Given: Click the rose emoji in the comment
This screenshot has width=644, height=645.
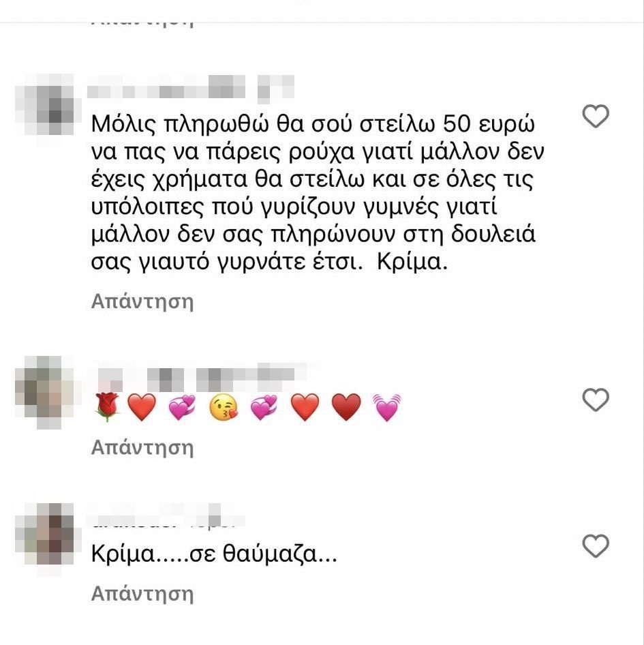Looking at the screenshot, I should (107, 407).
